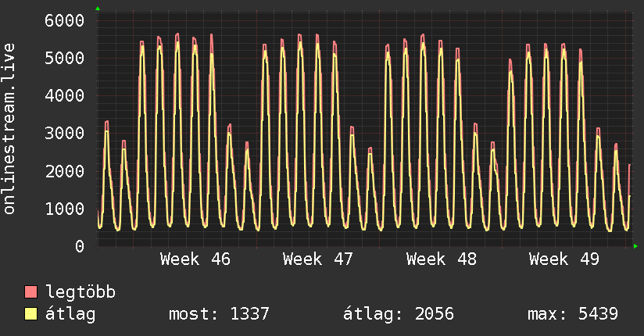
Task: Click the red legtöbb legend color swatch
Action: point(31,293)
